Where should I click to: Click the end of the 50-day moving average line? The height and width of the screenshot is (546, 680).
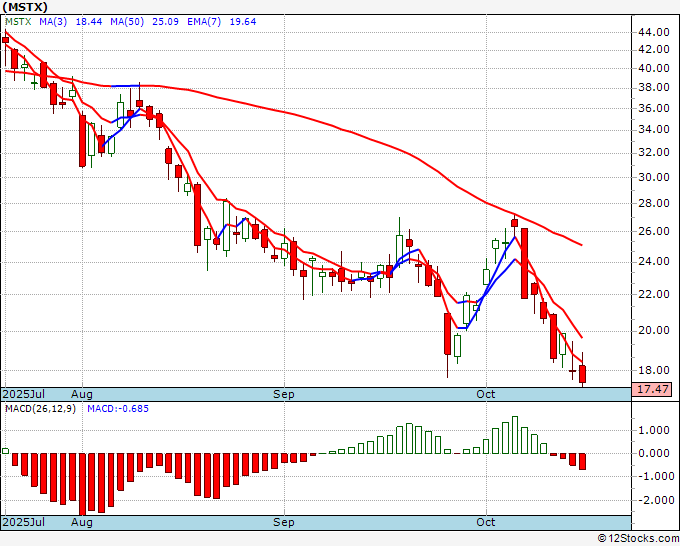point(581,245)
